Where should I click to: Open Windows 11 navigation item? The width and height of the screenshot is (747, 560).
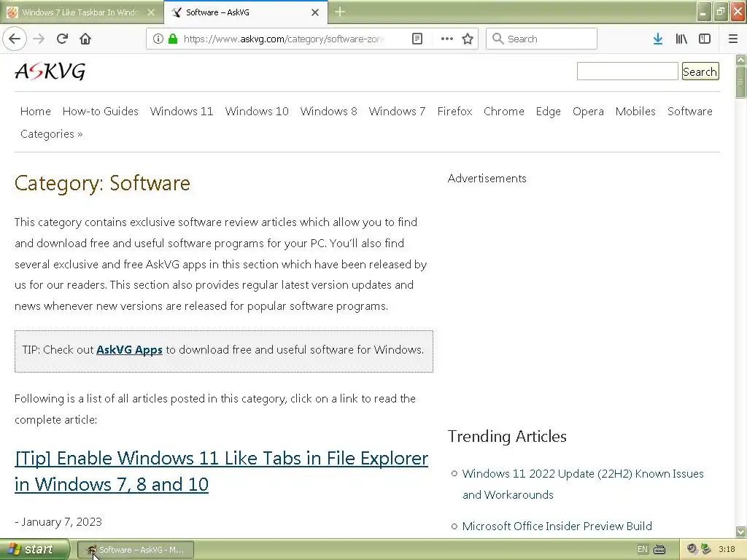tap(182, 111)
